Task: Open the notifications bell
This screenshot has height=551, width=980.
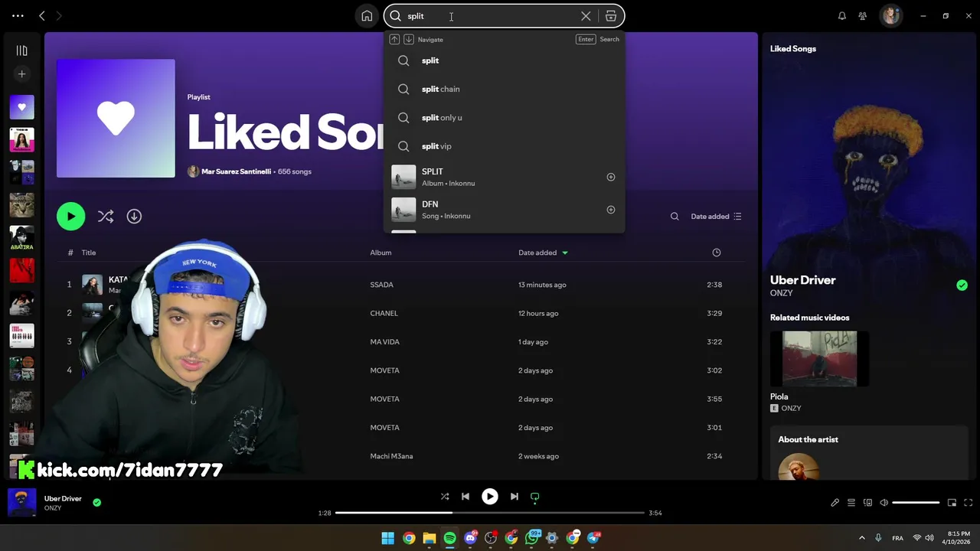Action: [x=842, y=16]
